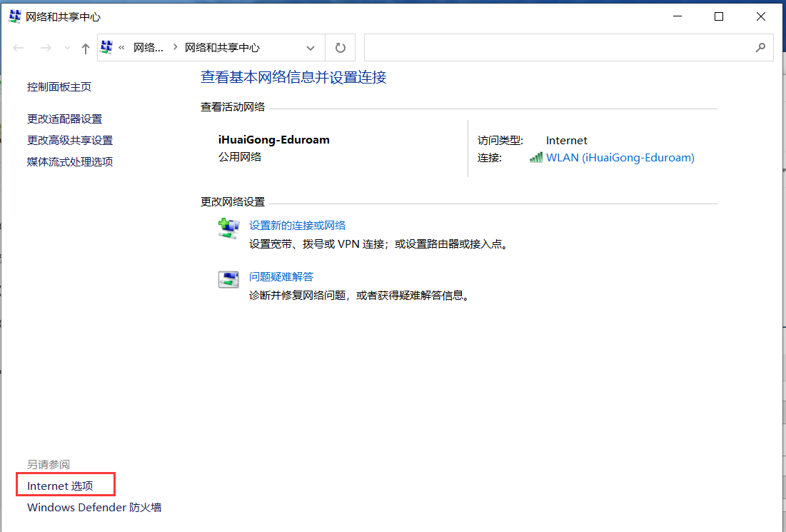The width and height of the screenshot is (786, 532).
Task: Open 媒体流式处理选项 link
Action: (70, 162)
